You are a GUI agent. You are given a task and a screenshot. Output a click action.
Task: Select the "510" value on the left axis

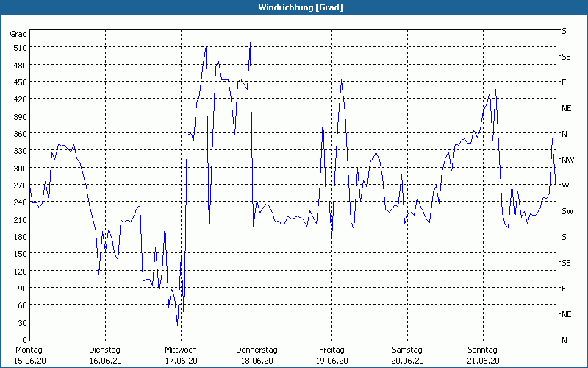pyautogui.click(x=21, y=48)
